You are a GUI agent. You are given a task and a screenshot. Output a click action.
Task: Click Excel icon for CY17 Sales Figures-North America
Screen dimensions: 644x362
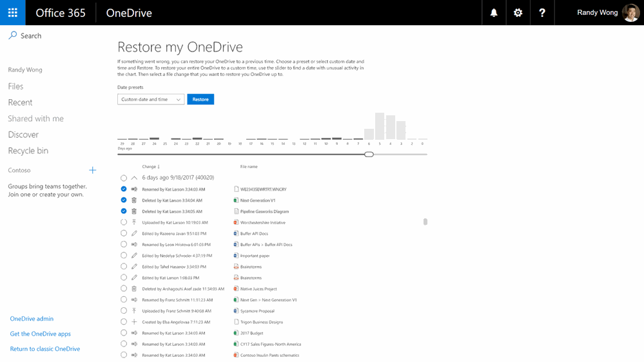[x=236, y=344]
